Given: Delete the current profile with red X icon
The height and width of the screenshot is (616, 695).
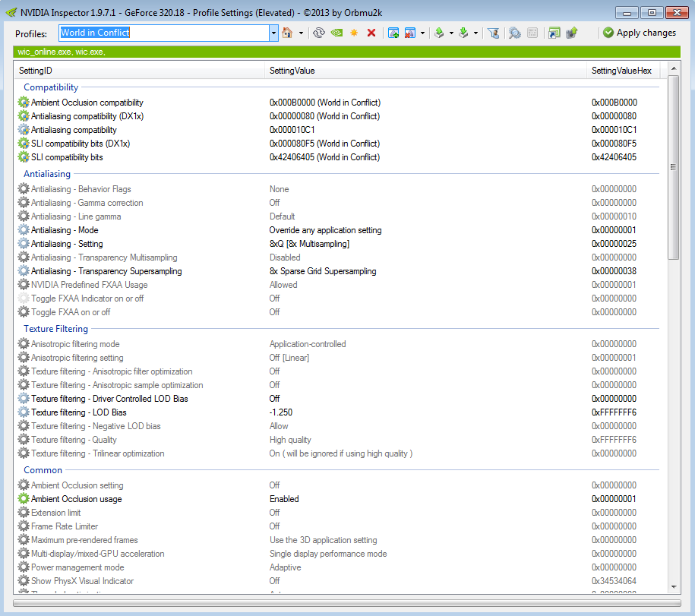Looking at the screenshot, I should pyautogui.click(x=371, y=33).
